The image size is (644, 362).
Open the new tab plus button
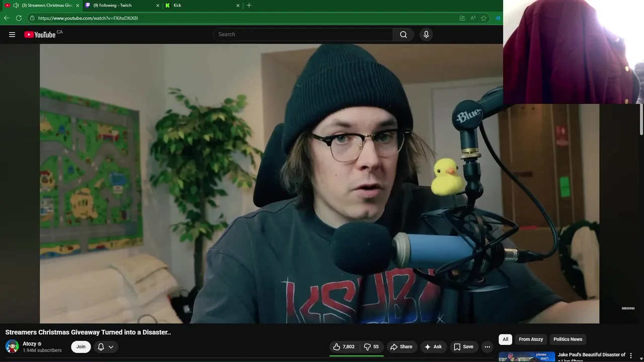pyautogui.click(x=249, y=6)
